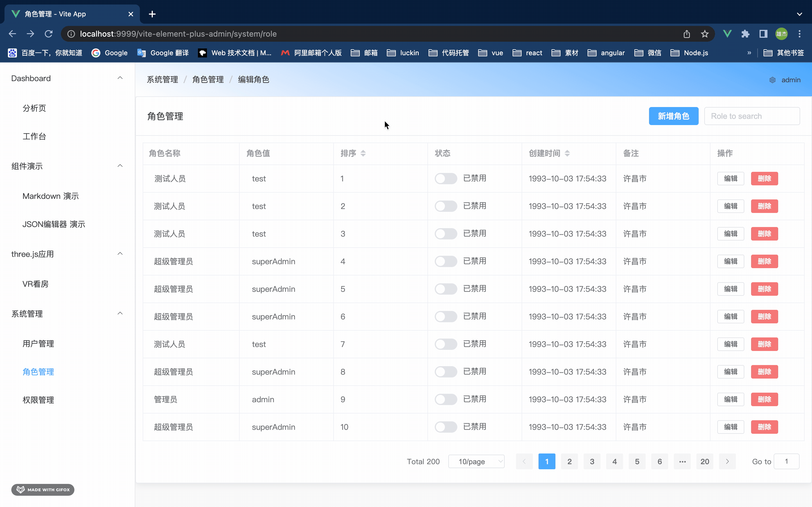Open the 10/page page size dropdown
This screenshot has width=812, height=507.
[476, 461]
